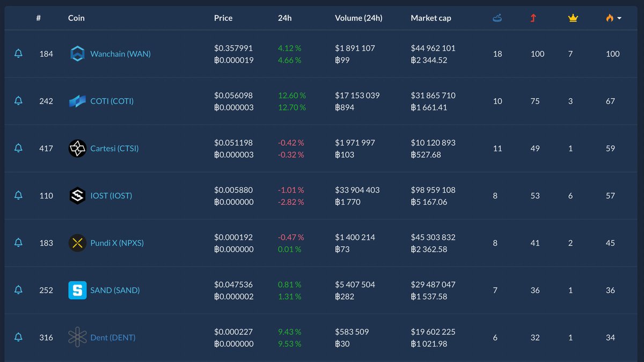
Task: Click the IOST logo icon
Action: [77, 195]
